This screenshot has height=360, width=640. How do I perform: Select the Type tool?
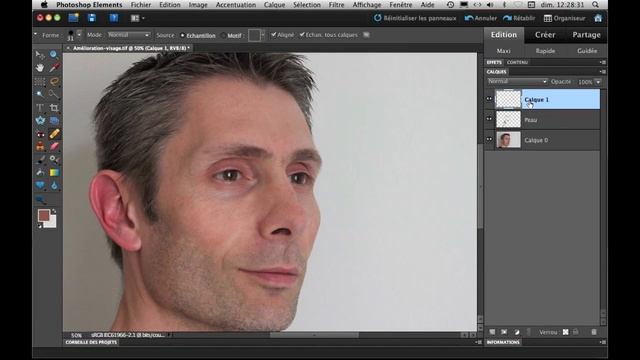pos(40,108)
